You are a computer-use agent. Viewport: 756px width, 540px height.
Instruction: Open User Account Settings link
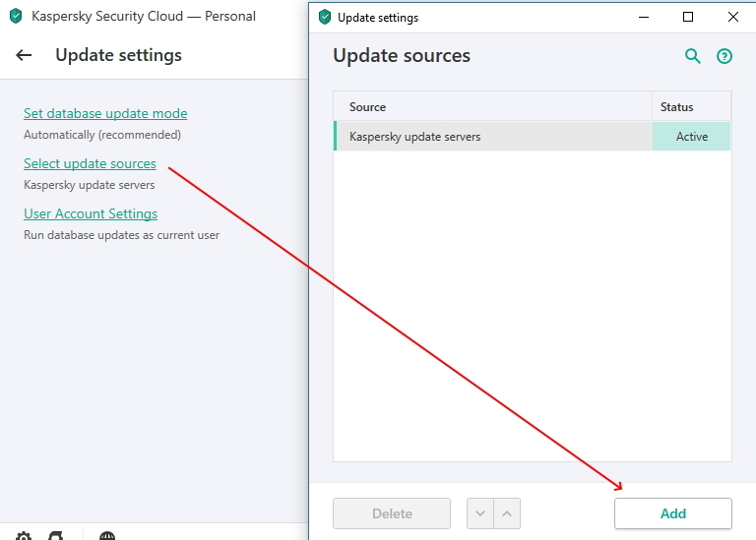click(x=91, y=213)
